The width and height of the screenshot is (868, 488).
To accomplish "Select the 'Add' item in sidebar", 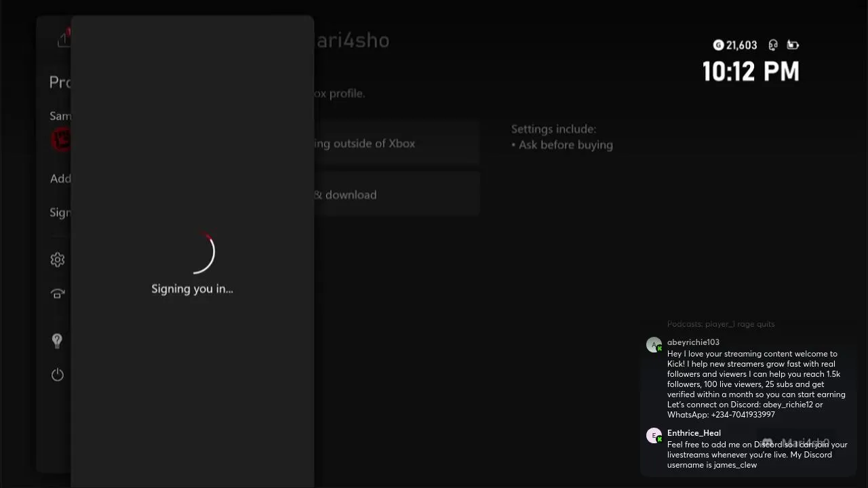I will 60,178.
